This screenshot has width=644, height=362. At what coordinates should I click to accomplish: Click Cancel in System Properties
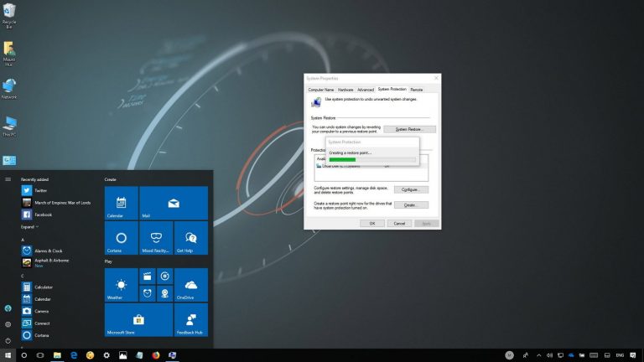400,223
